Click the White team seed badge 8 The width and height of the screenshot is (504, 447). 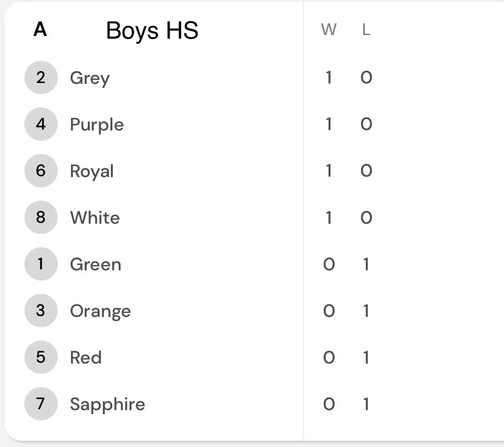pos(41,217)
